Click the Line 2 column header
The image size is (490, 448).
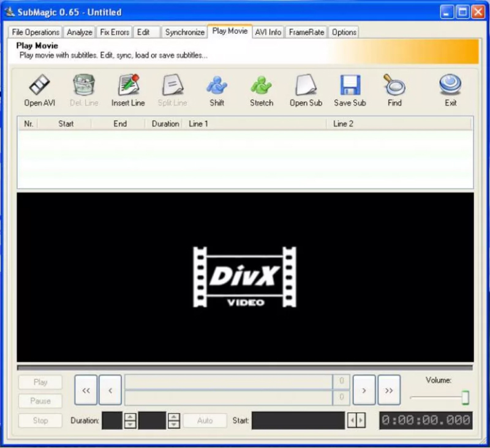coord(399,124)
